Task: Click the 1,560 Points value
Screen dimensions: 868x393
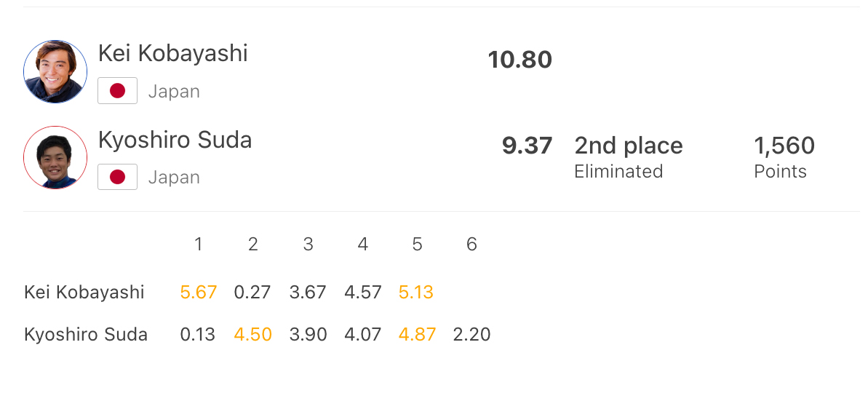Action: click(784, 146)
